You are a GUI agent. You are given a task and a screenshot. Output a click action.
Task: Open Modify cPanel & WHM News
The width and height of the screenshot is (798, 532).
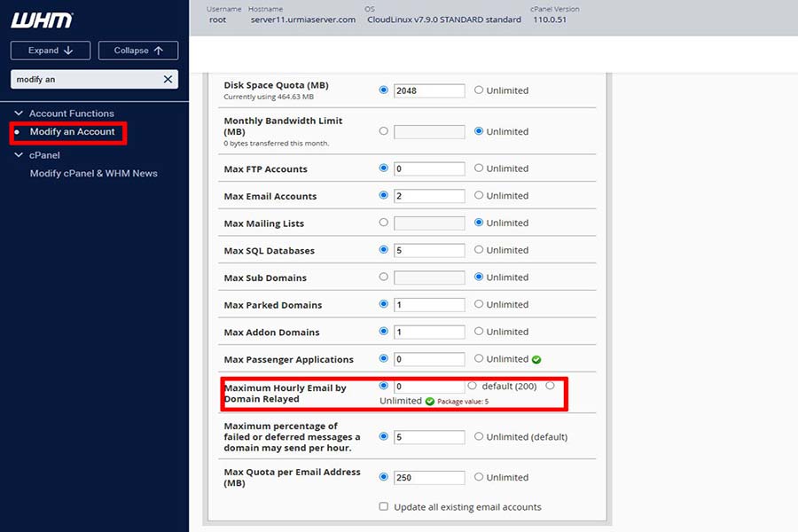click(x=93, y=174)
